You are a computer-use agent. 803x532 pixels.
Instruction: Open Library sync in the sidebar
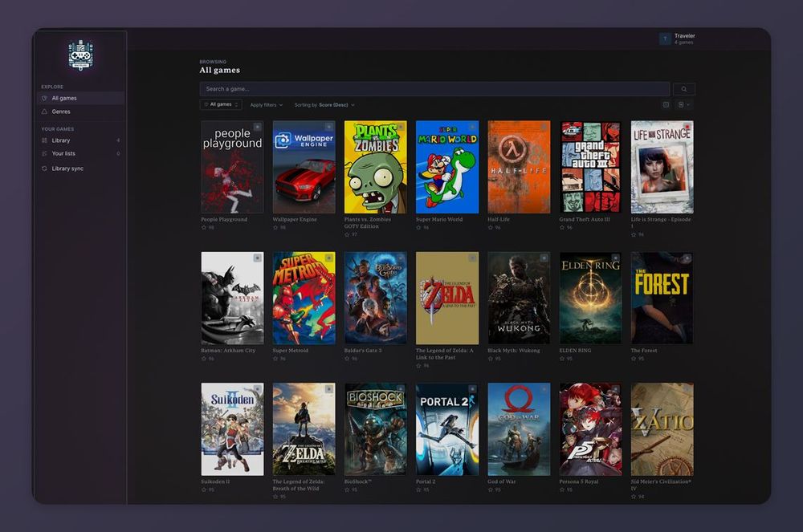tap(81, 169)
